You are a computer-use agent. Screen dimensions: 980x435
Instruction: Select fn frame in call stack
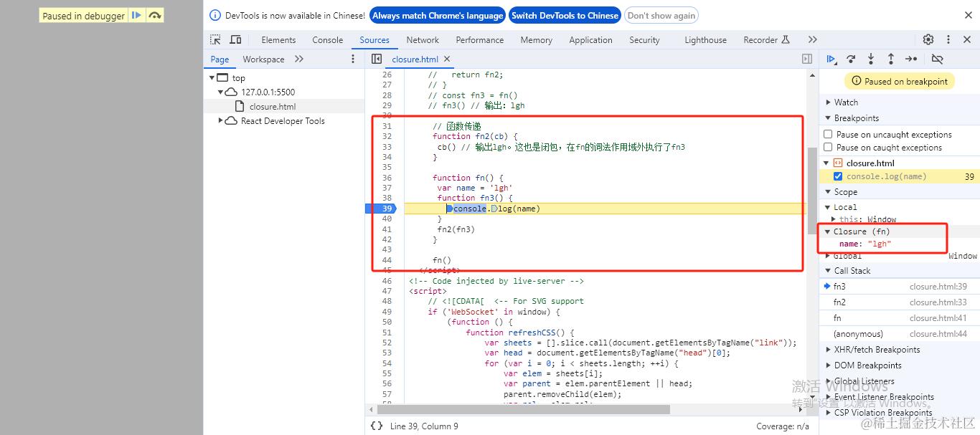pos(900,317)
